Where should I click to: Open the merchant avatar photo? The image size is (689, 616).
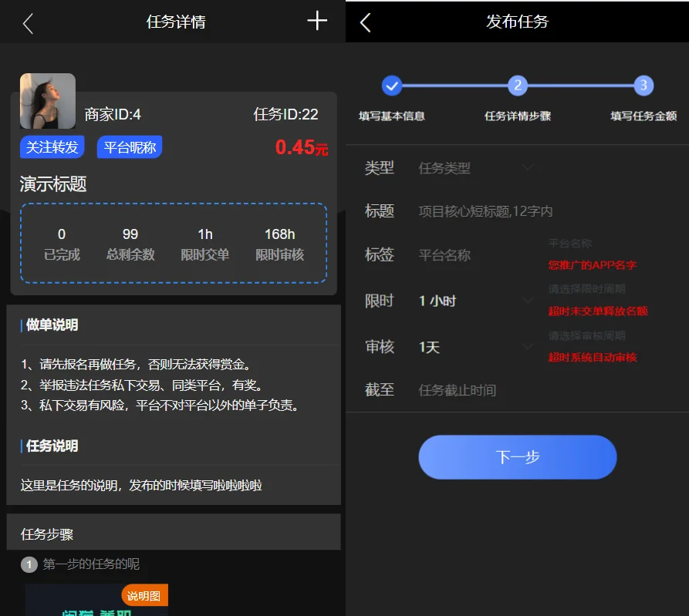tap(48, 101)
